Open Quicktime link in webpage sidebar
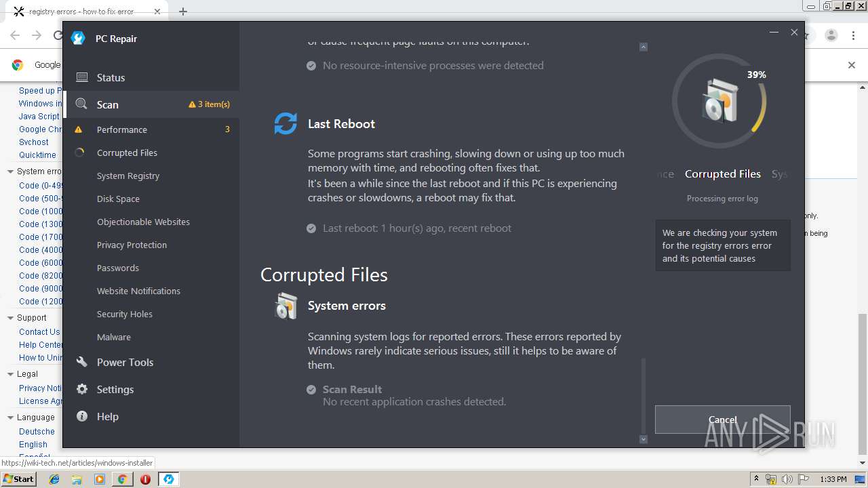This screenshot has height=488, width=868. 37,155
